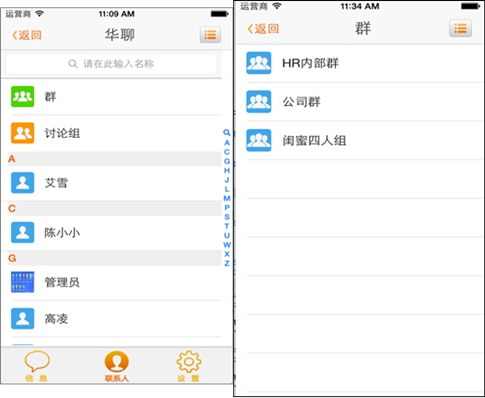Jump to letter L in index bar
485x398 pixels.
click(x=227, y=189)
